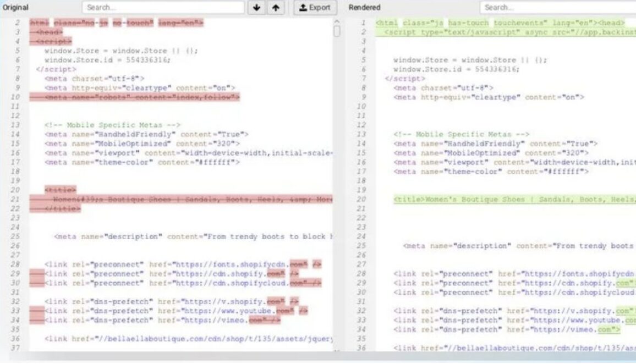The image size is (636, 364).
Task: Select the added html class line in Rendered
Action: point(500,23)
